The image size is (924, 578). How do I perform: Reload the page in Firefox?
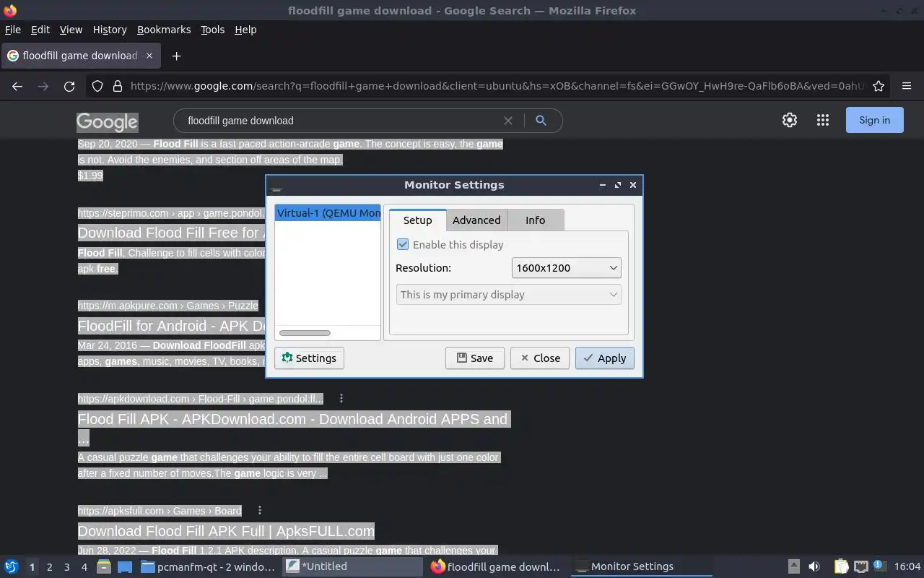69,86
